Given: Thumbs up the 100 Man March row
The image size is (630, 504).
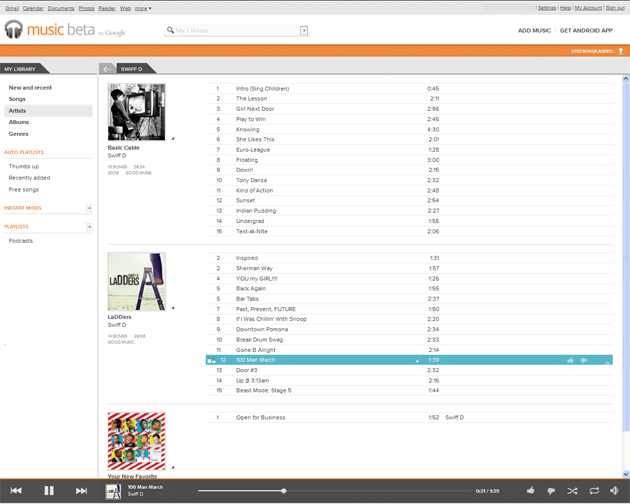Looking at the screenshot, I should [570, 360].
